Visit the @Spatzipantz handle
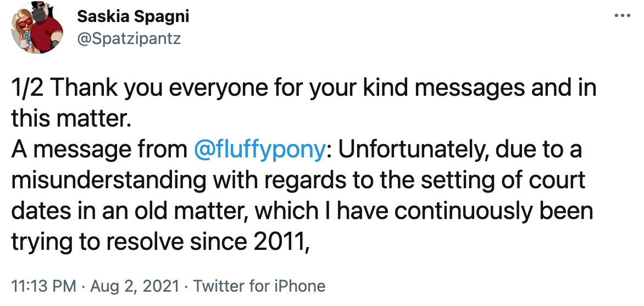This screenshot has height=306, width=644. pos(129,39)
